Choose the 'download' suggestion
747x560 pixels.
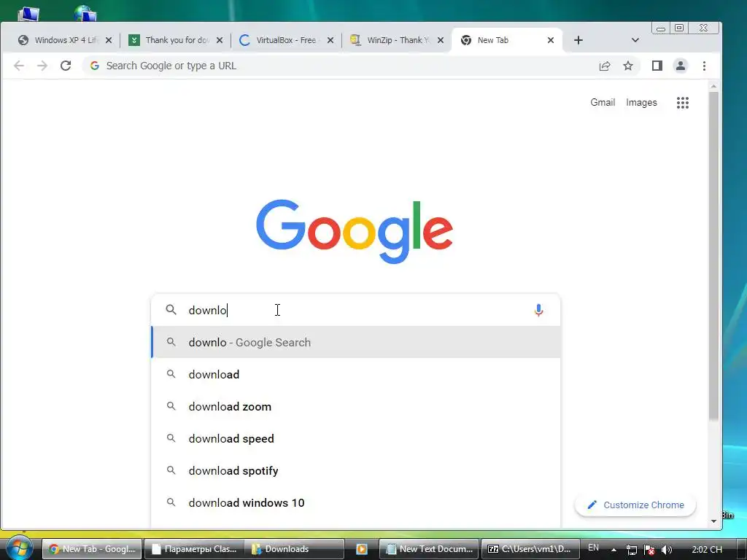355,374
